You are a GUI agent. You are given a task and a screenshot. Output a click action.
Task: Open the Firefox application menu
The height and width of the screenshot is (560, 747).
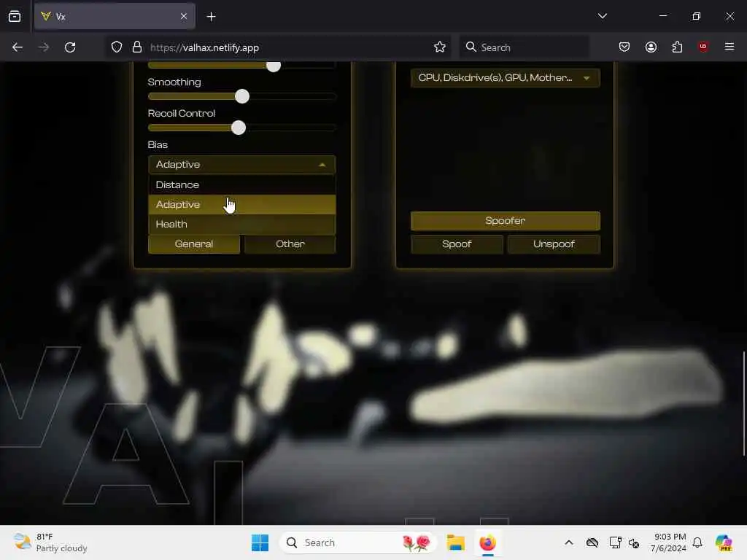729,47
